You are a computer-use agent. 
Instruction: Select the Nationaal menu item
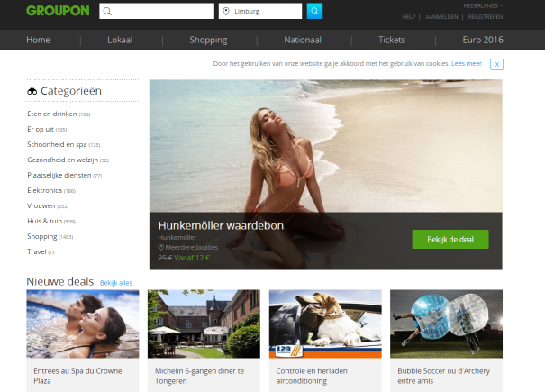pyautogui.click(x=303, y=40)
